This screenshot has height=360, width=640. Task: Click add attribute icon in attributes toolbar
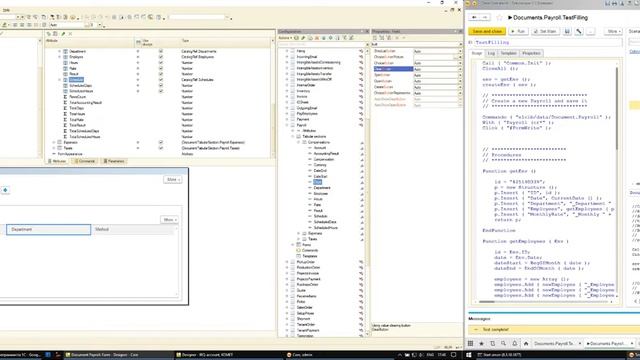pyautogui.click(x=49, y=34)
